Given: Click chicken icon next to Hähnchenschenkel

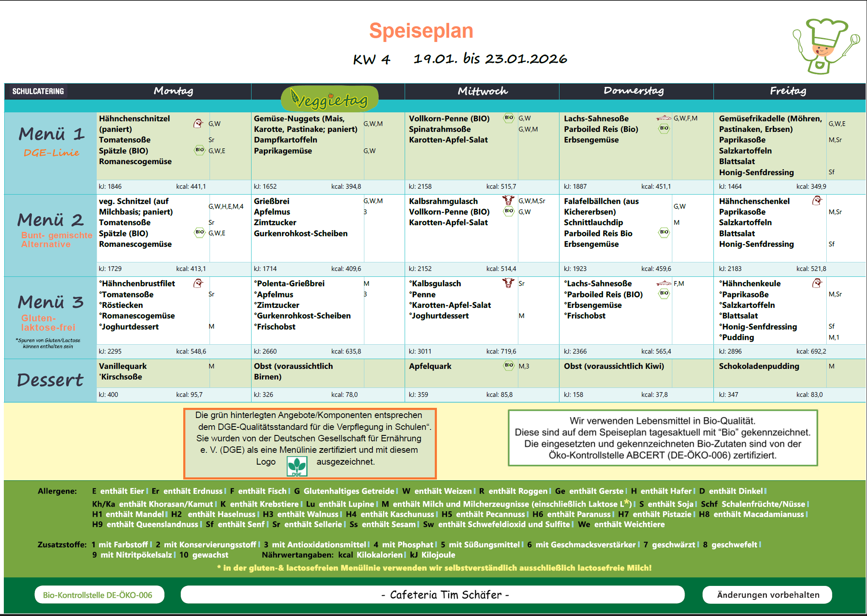Looking at the screenshot, I should (x=817, y=201).
